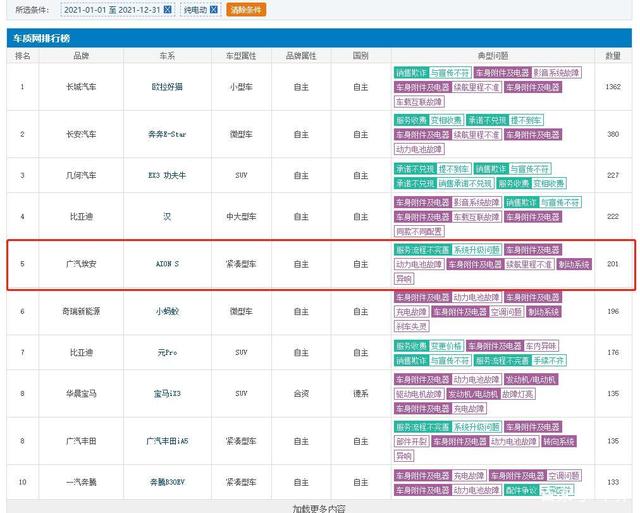This screenshot has width=640, height=513.
Task: Click 车载互联故障 tag in the 欧拉好猫 row
Action: pos(419,102)
